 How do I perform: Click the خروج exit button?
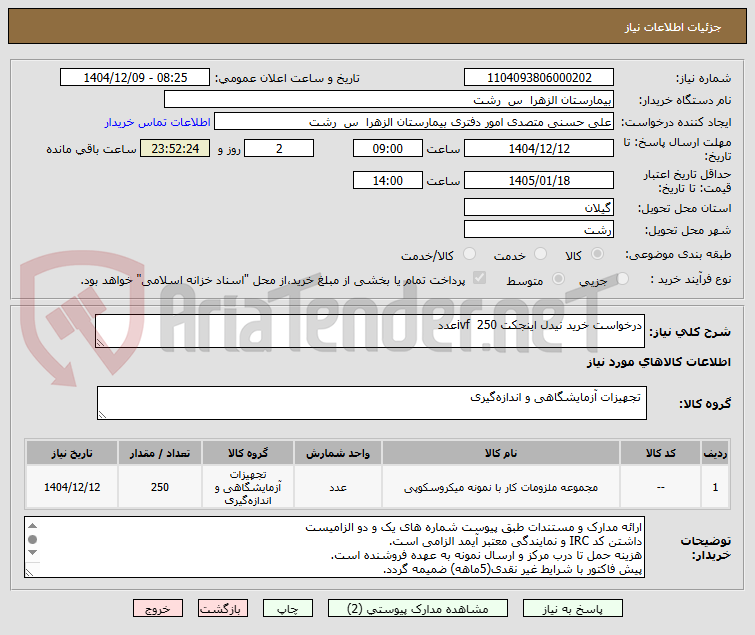tap(158, 609)
